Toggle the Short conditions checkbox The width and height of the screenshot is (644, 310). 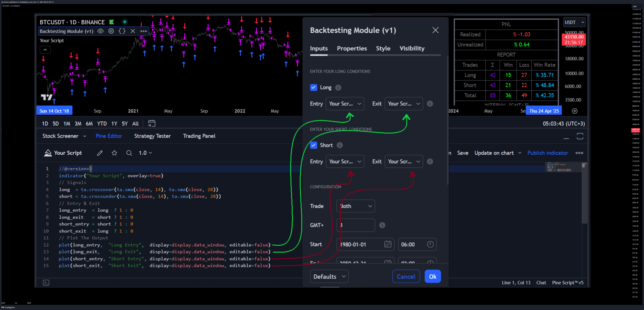click(x=314, y=145)
